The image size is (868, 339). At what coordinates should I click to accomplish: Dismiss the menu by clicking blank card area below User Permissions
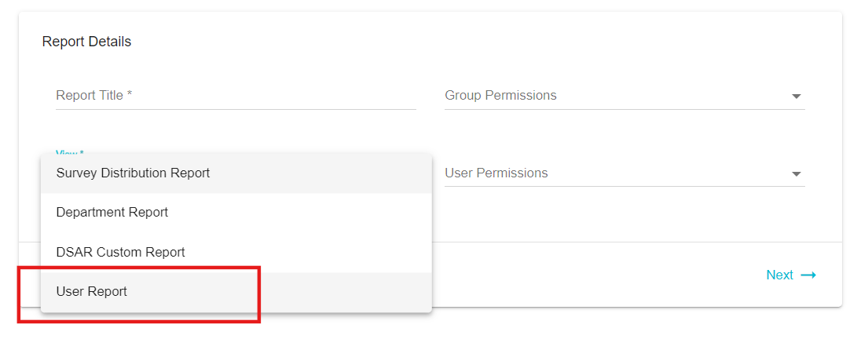tap(624, 216)
